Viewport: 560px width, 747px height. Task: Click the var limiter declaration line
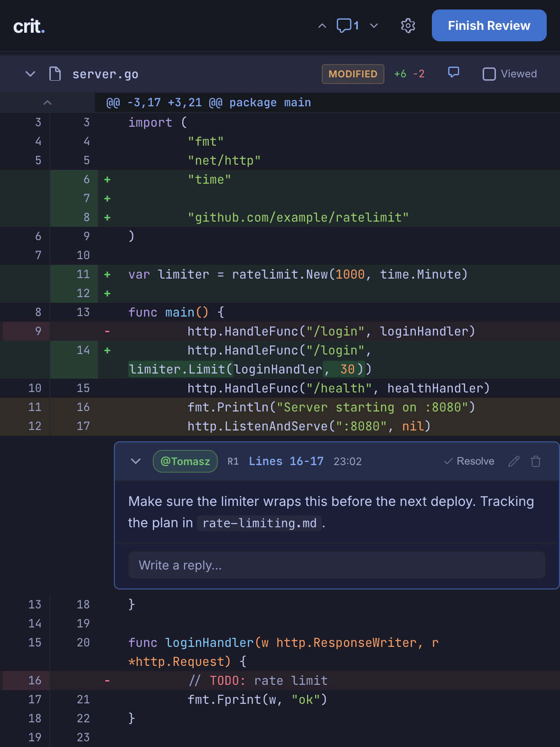point(280,274)
